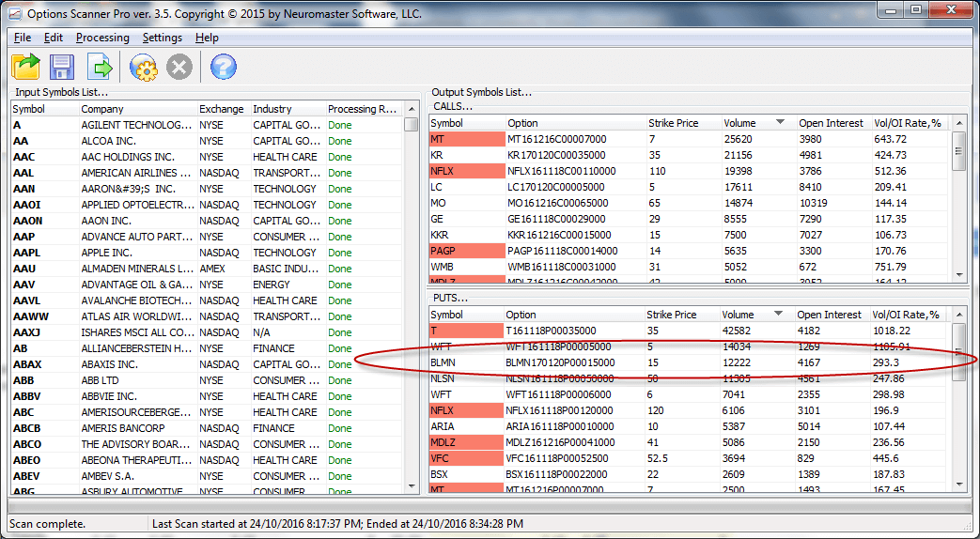
Task: Select the PAGP highlighted call row
Action: click(x=690, y=251)
